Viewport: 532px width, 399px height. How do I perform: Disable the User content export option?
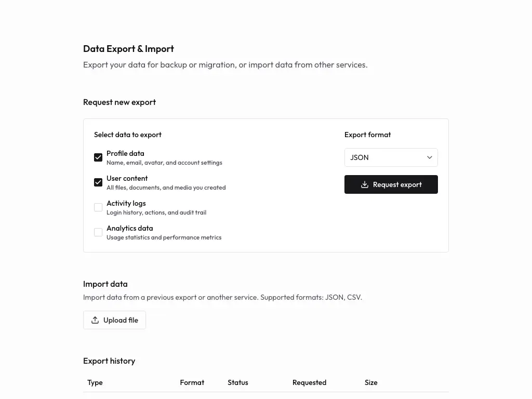coord(98,182)
